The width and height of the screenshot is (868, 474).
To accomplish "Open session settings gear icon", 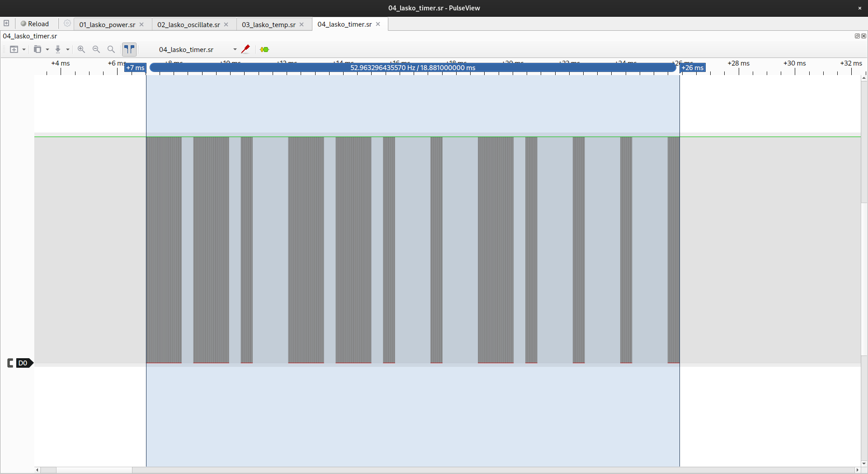I will click(x=67, y=24).
